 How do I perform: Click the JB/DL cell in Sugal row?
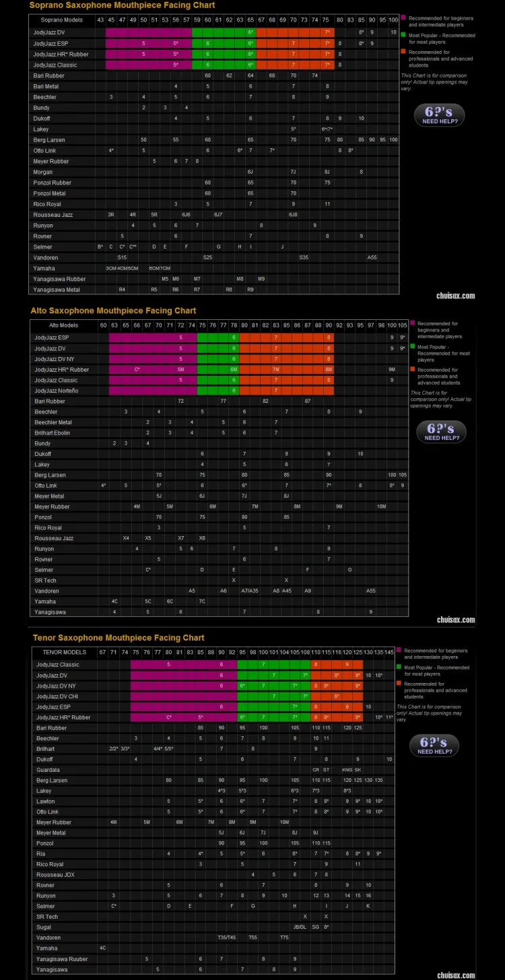click(x=300, y=927)
